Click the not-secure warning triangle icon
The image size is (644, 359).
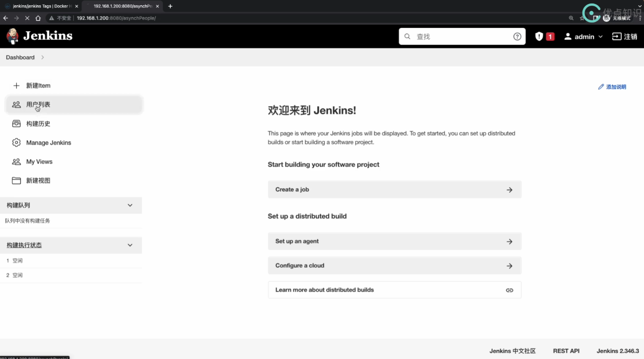tap(51, 18)
